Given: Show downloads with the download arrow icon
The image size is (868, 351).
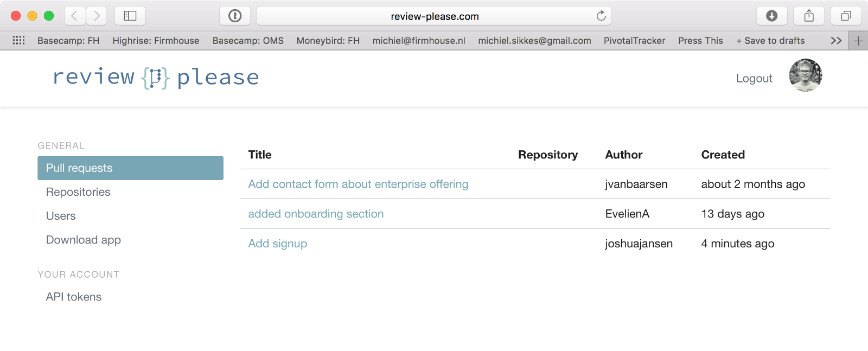Looking at the screenshot, I should [771, 16].
